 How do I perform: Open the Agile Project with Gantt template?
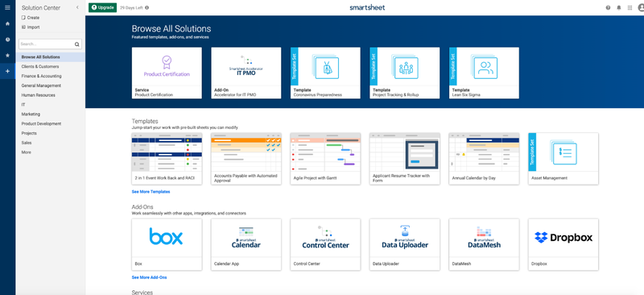325,159
